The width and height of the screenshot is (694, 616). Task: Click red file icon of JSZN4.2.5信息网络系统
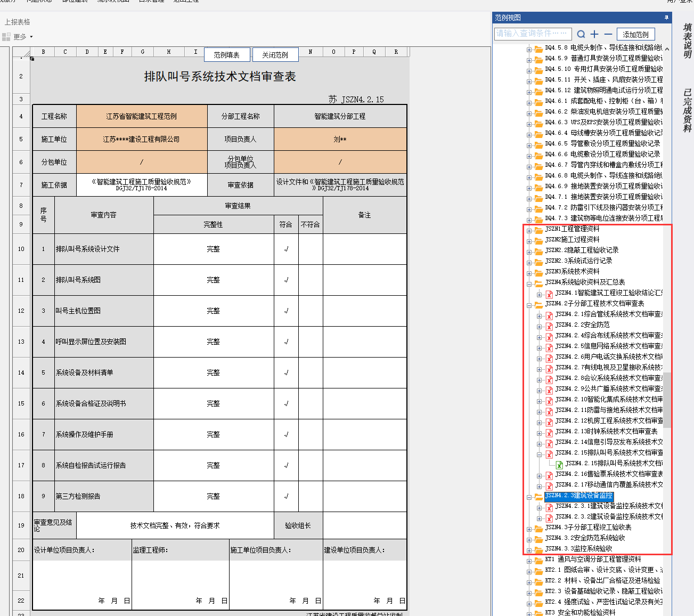click(x=549, y=347)
